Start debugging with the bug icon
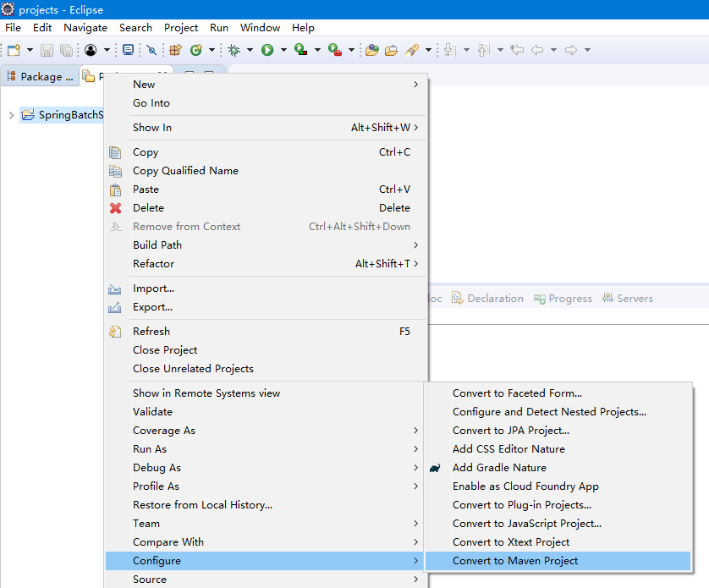The width and height of the screenshot is (709, 588). [234, 50]
